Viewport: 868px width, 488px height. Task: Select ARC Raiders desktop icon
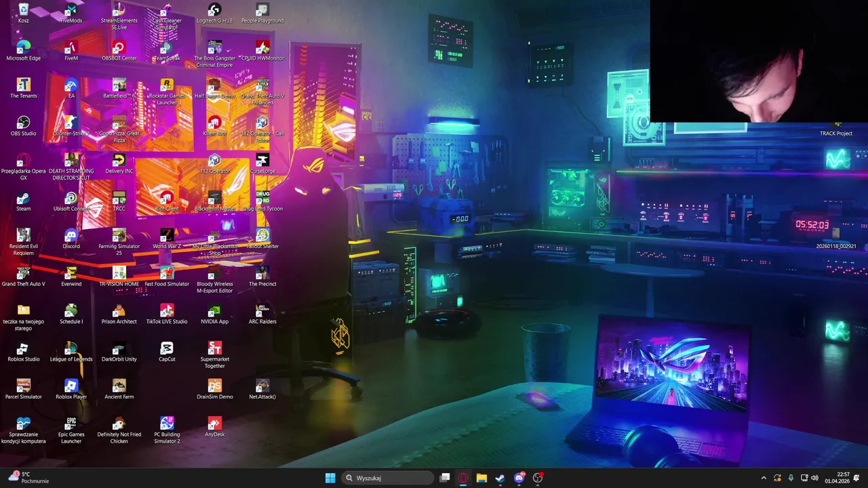click(262, 314)
